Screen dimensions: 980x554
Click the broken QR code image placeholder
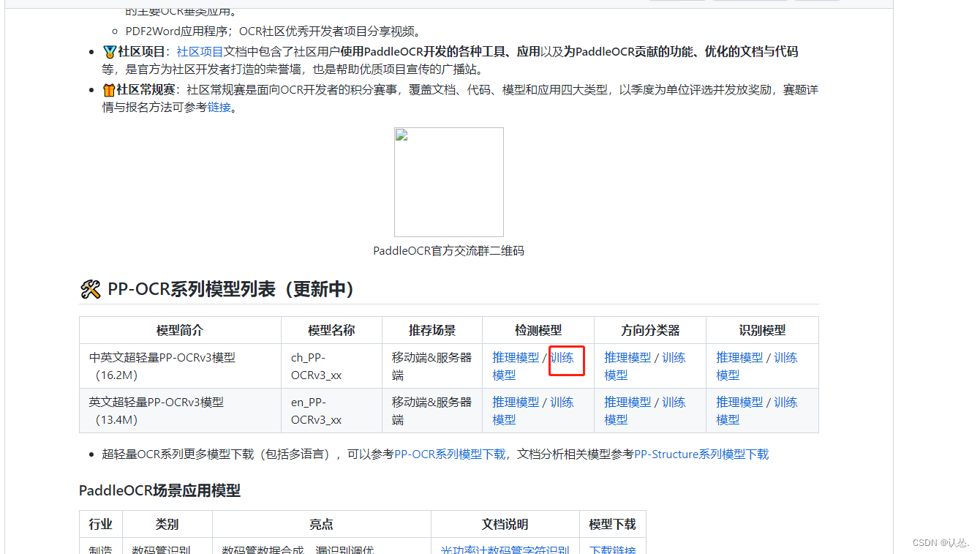coord(449,181)
